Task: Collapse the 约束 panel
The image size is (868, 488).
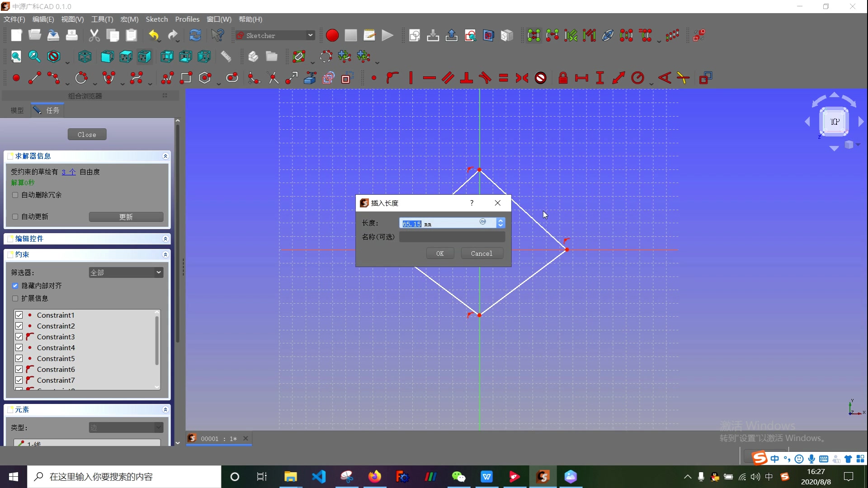Action: click(165, 255)
